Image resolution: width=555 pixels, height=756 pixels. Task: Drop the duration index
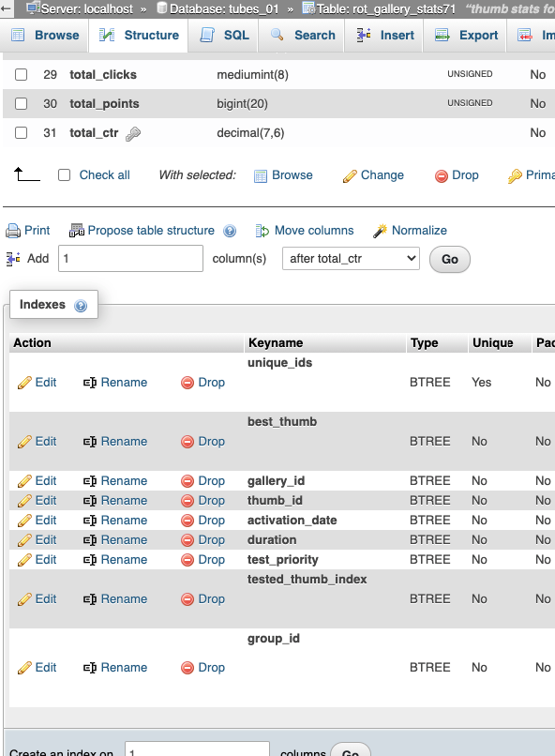[x=202, y=540]
